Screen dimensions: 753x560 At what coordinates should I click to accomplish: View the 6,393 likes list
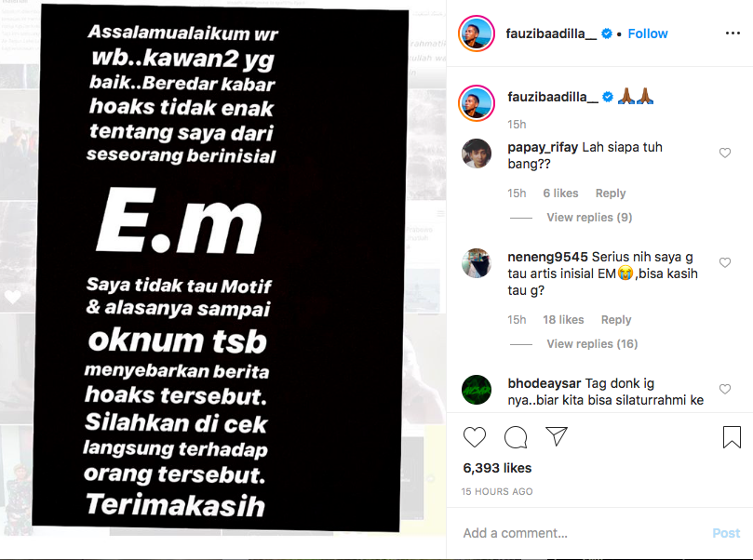497,468
